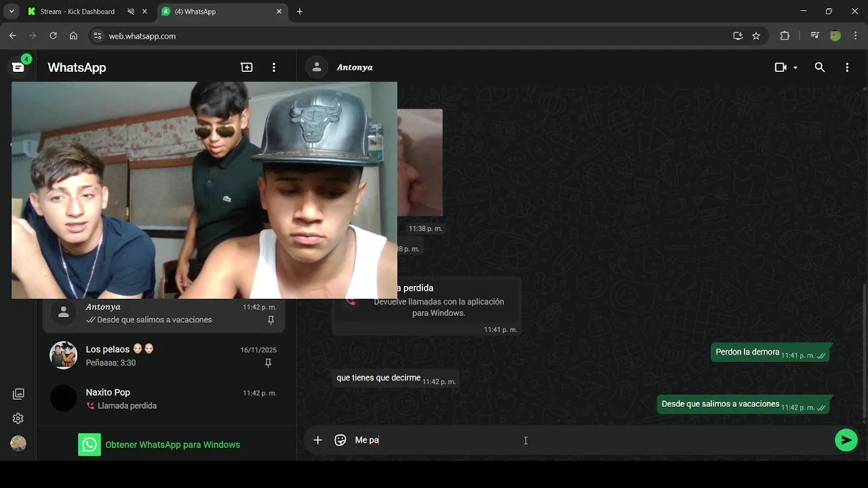The image size is (868, 488).
Task: Click the pin icon on Los pelaos chat
Action: (268, 363)
